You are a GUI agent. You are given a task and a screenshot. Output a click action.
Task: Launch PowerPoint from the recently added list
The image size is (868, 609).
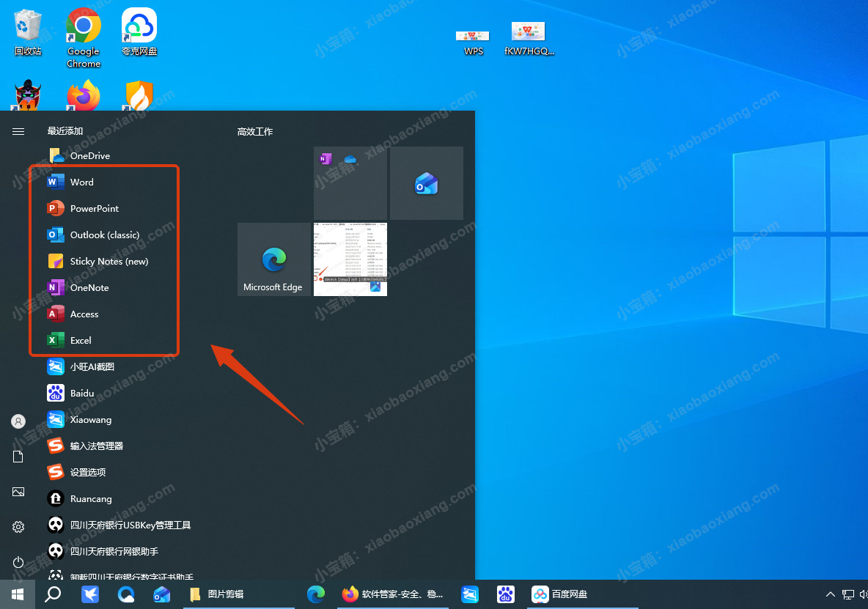point(94,208)
